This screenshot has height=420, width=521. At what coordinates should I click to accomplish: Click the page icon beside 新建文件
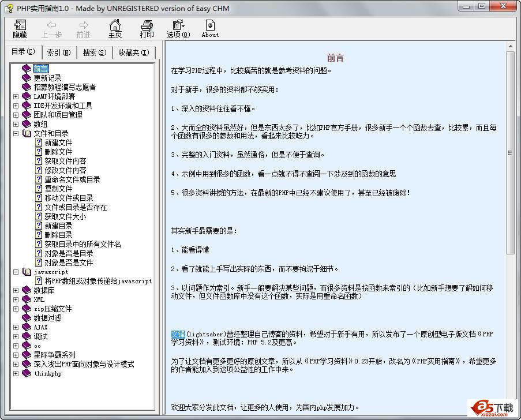click(x=39, y=142)
